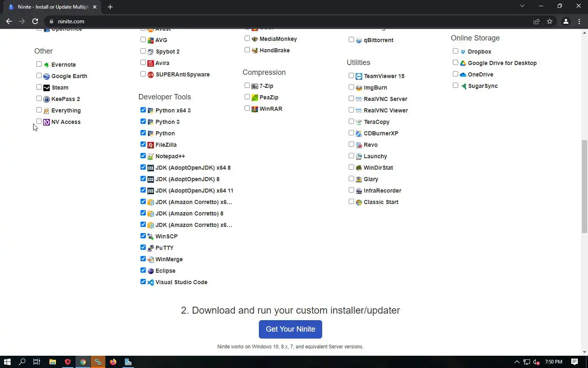
Task: Click the SUPERAntiSpyware icon
Action: (x=151, y=74)
